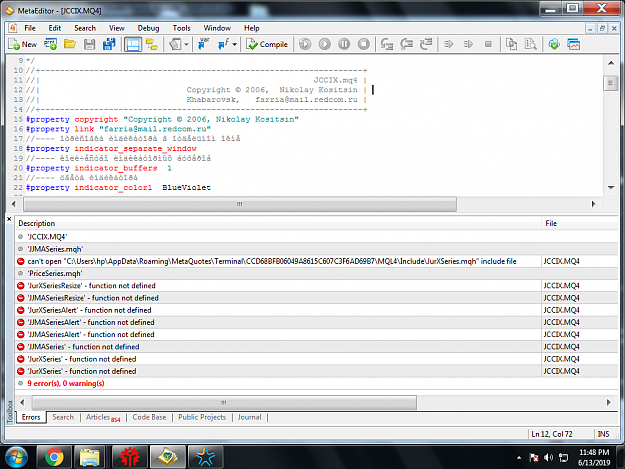
Task: Open Windows Explorer from the taskbar
Action: (x=90, y=457)
